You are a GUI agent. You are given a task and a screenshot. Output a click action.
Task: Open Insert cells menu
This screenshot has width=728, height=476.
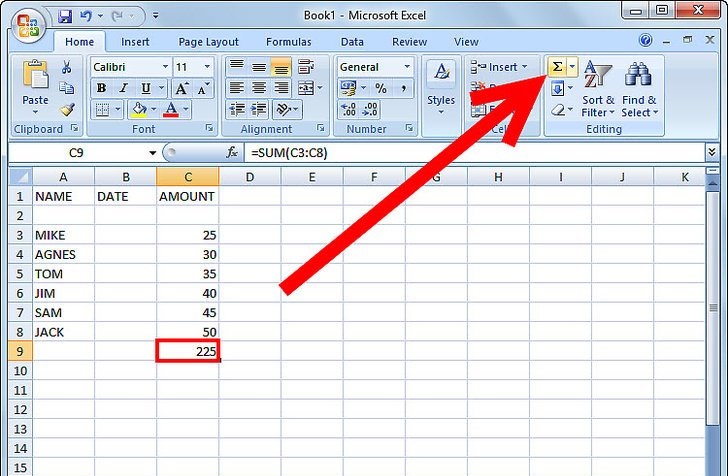[x=499, y=67]
